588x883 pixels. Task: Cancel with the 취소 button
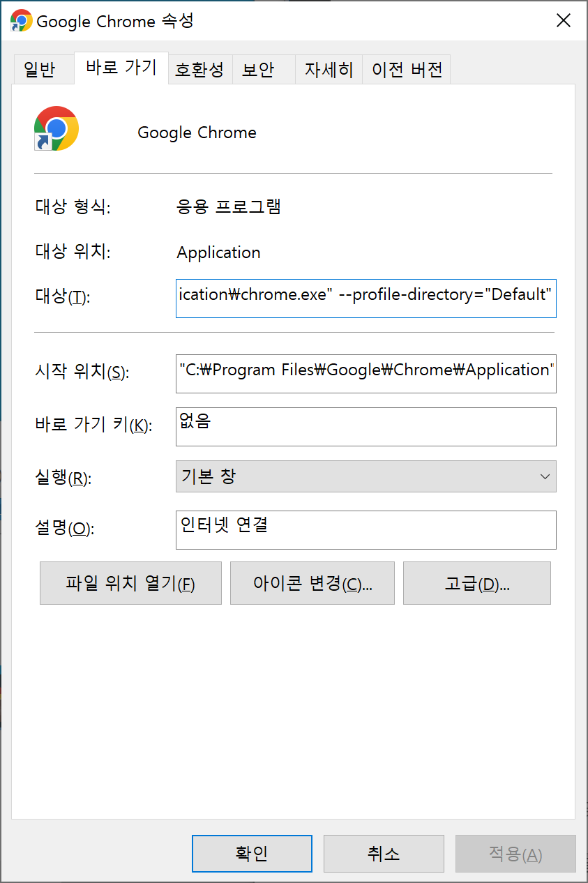pos(384,854)
